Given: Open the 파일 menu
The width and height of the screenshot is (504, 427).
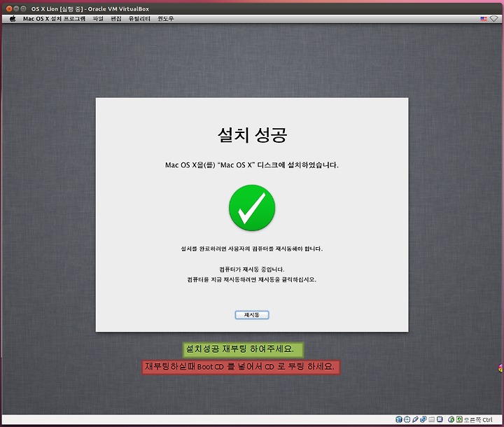Looking at the screenshot, I should (x=98, y=19).
